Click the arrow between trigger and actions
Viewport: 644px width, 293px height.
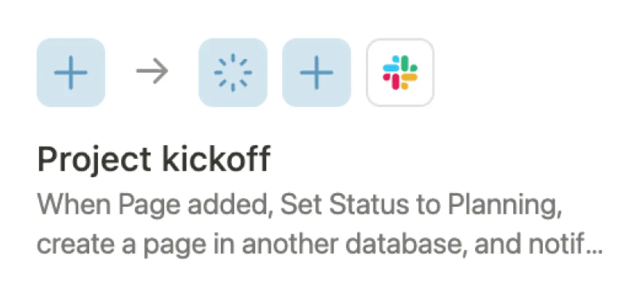[x=153, y=71]
